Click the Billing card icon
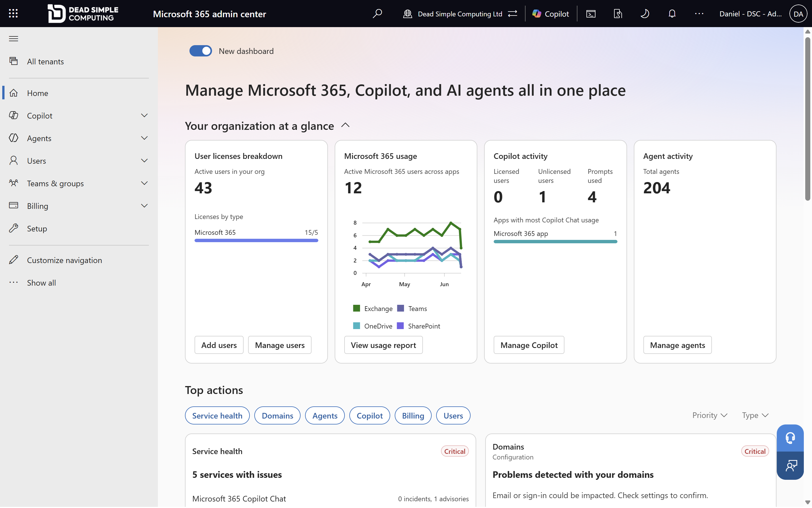The height and width of the screenshot is (508, 812). (x=14, y=205)
